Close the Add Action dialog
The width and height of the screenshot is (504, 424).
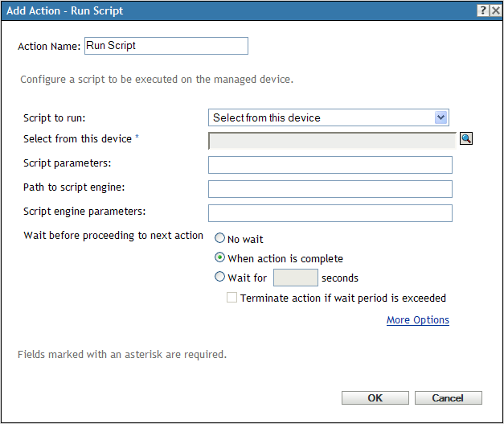tap(494, 10)
